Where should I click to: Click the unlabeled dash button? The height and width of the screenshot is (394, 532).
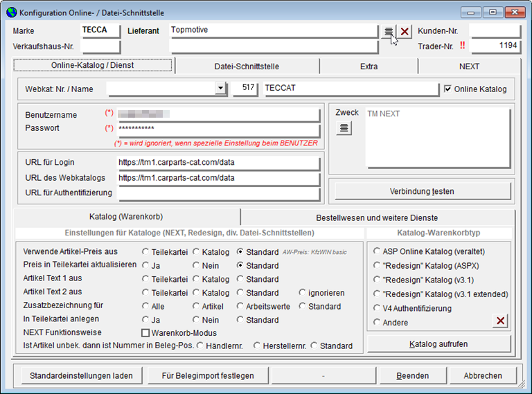click(x=323, y=376)
